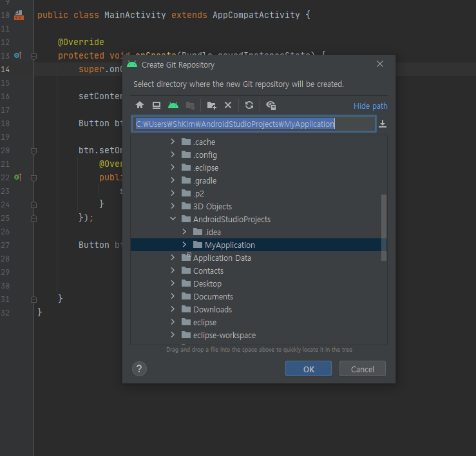476x456 pixels.
Task: Select the project directory Android icon
Action: 173,105
